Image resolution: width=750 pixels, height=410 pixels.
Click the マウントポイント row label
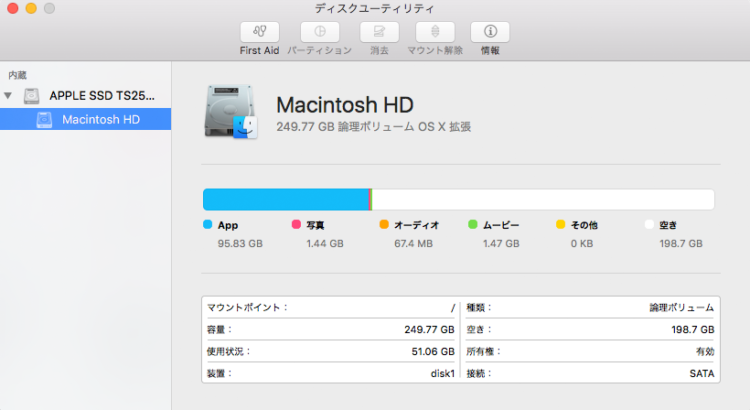247,308
